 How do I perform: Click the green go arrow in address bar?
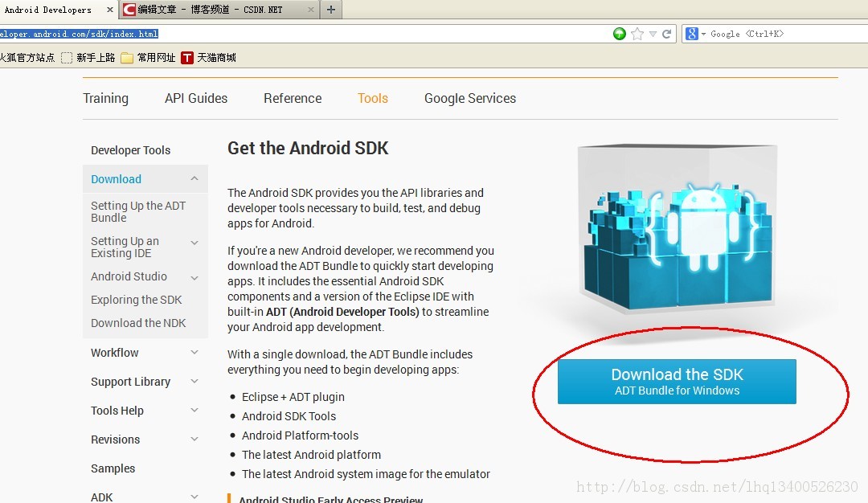click(x=620, y=34)
